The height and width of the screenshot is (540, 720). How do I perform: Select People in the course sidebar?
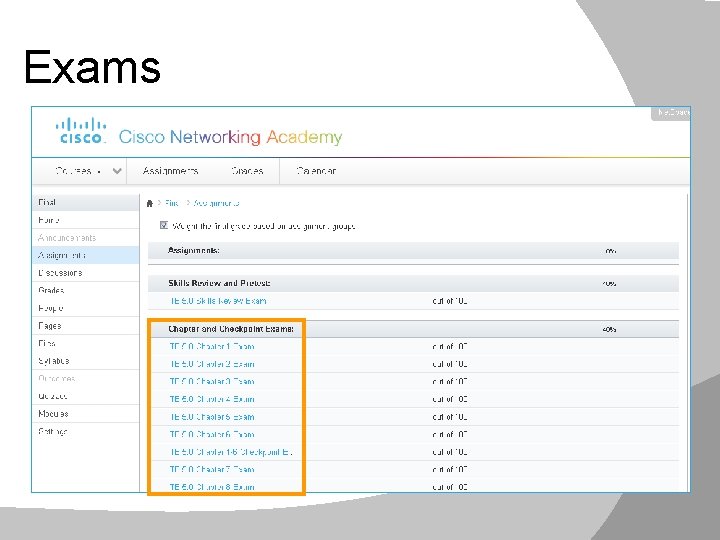click(85, 308)
